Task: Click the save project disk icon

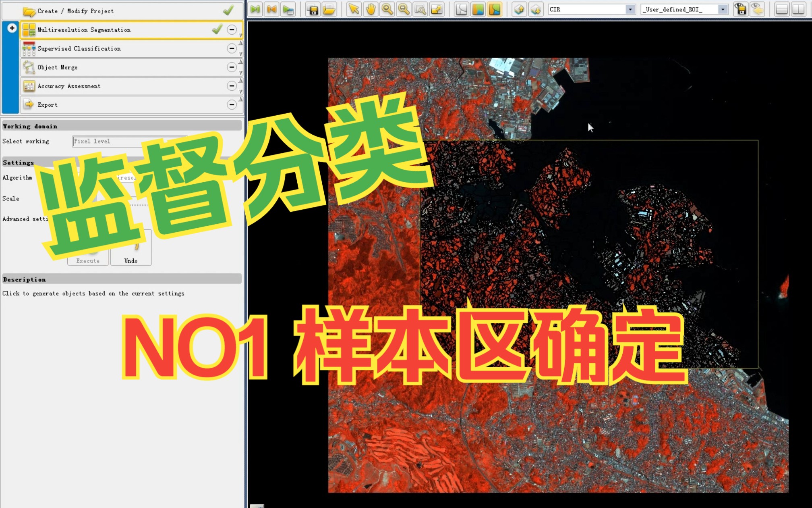Action: (312, 9)
